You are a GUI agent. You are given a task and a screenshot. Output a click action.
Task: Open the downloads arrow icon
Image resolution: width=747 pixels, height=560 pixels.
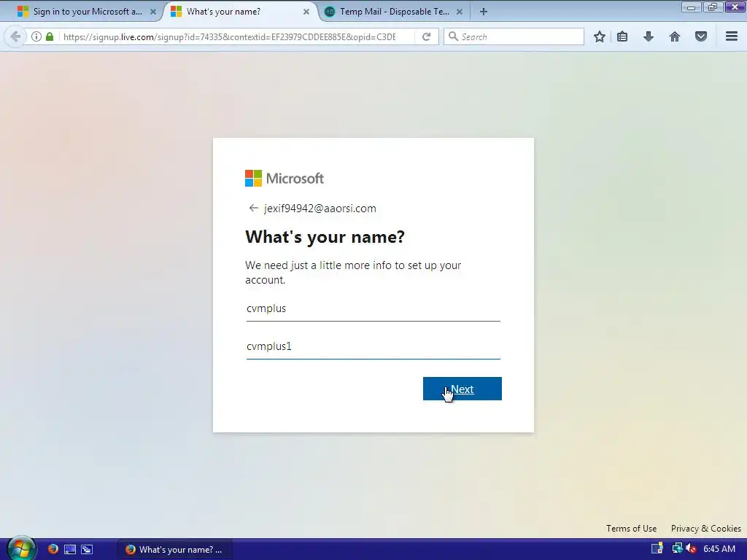pyautogui.click(x=649, y=36)
